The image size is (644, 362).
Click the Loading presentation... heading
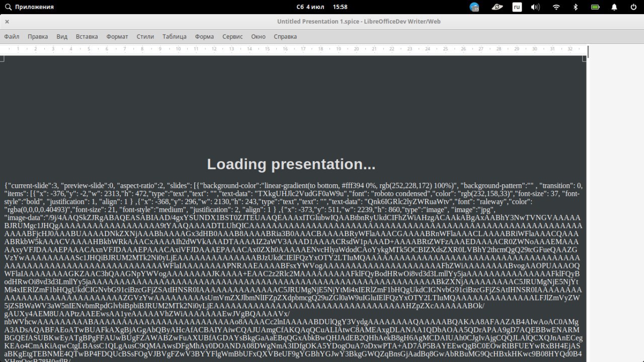click(291, 164)
